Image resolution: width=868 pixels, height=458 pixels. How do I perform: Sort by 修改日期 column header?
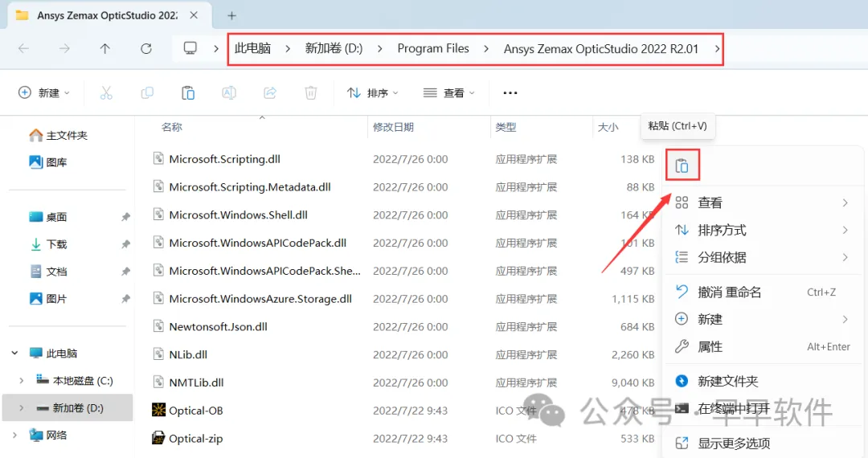[393, 127]
